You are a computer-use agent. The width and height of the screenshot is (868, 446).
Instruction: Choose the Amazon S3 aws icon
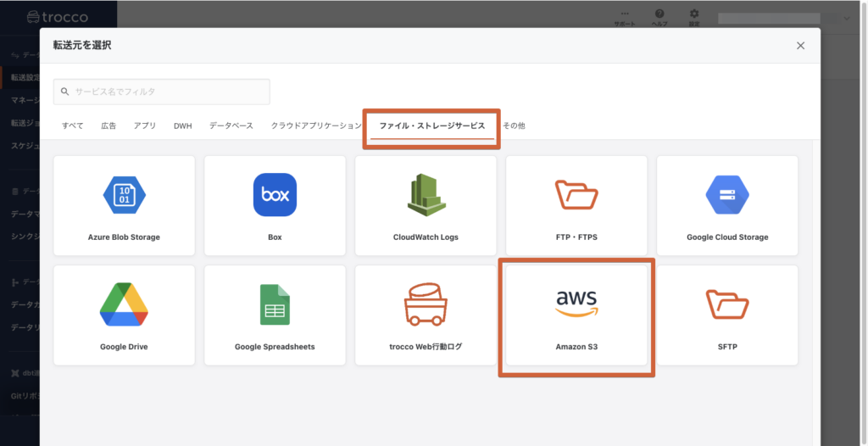(x=576, y=303)
